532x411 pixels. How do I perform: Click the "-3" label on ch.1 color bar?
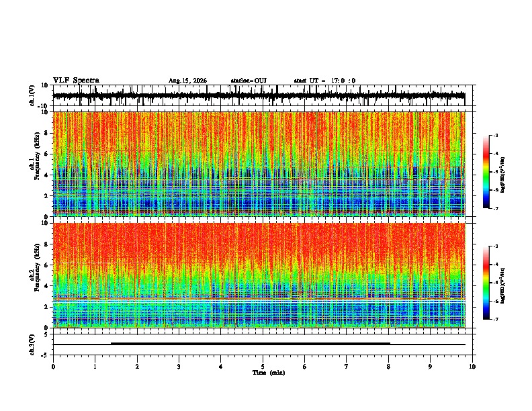tap(496, 136)
